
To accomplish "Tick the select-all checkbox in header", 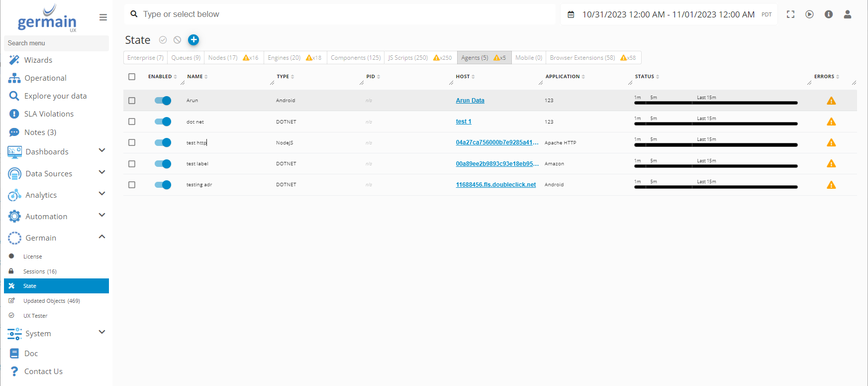I will click(132, 77).
